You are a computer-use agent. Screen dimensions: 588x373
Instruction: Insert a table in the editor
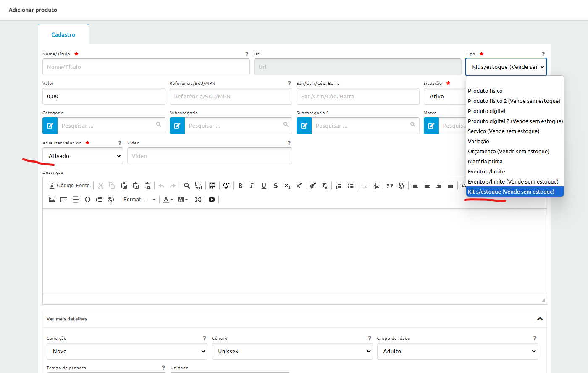click(x=64, y=200)
